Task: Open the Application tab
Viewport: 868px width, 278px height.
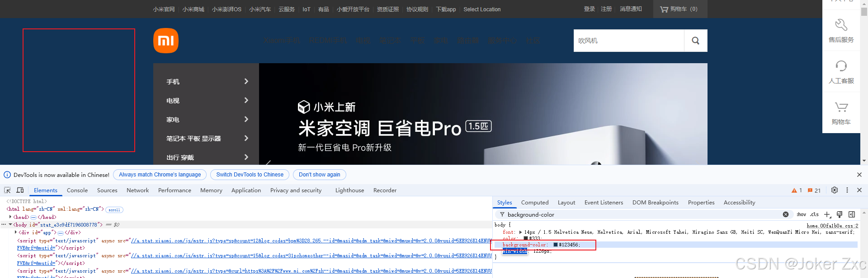Action: click(246, 190)
